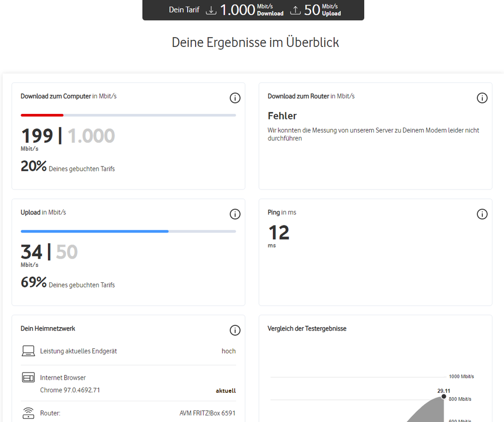
Task: Click the Vergleich der Testergebnisse chart title
Action: coord(307,329)
